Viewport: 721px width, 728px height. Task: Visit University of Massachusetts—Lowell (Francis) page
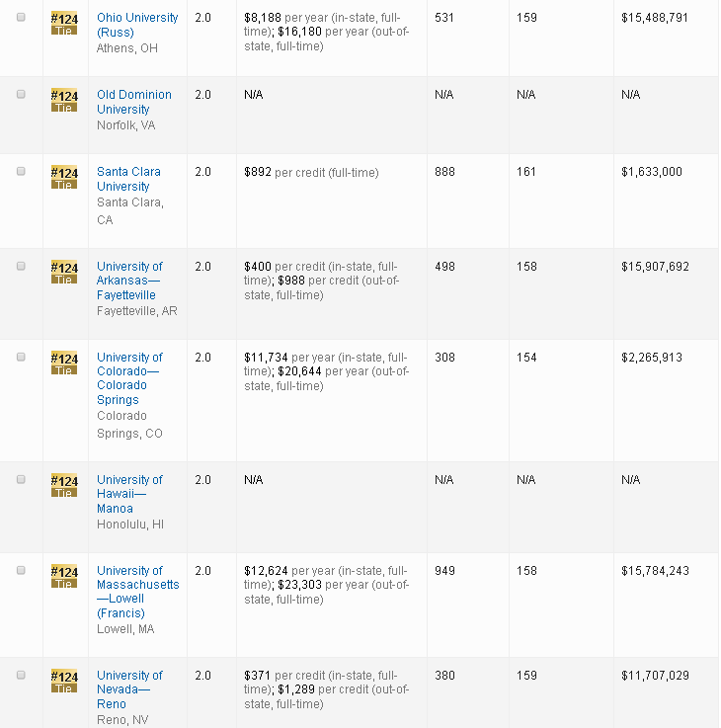[137, 592]
